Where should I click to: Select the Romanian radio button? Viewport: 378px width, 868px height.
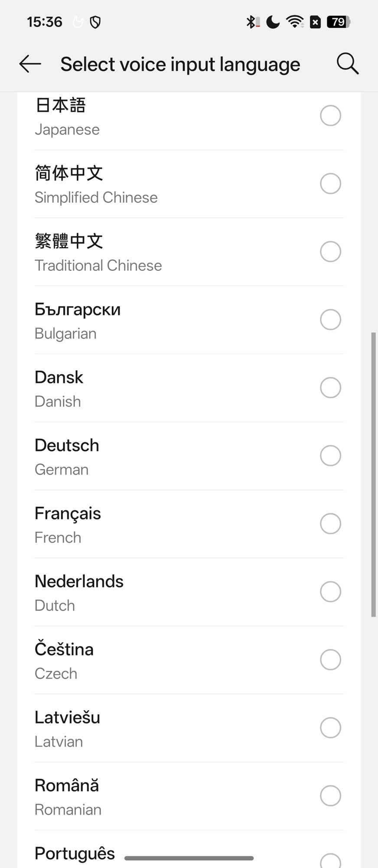pyautogui.click(x=330, y=796)
